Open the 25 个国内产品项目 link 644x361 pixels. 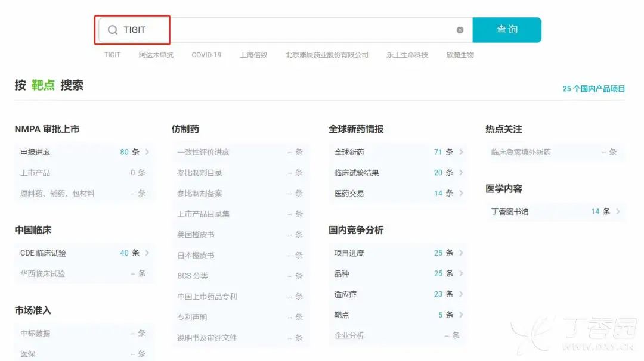(x=593, y=89)
